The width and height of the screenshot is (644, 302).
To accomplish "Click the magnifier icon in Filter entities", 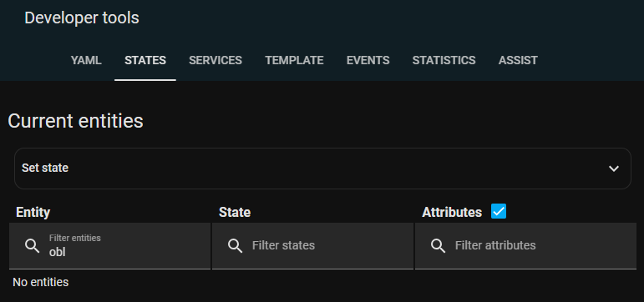I will (32, 246).
